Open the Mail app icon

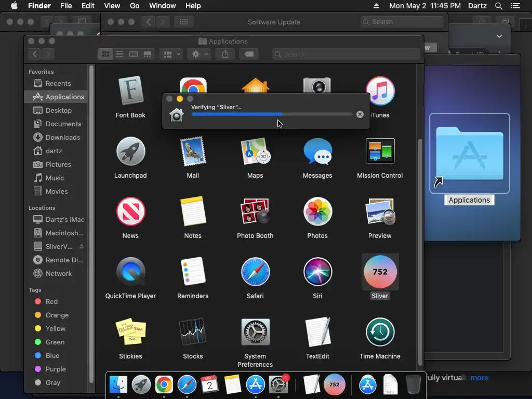[193, 151]
